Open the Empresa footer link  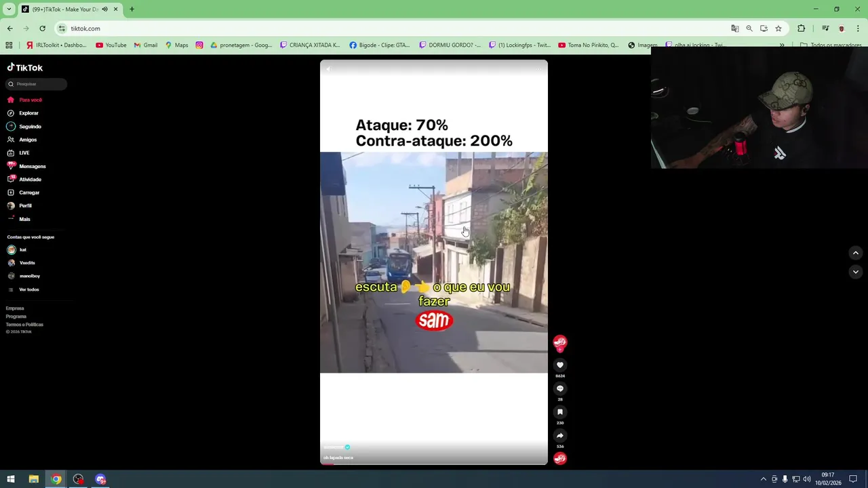tap(15, 308)
